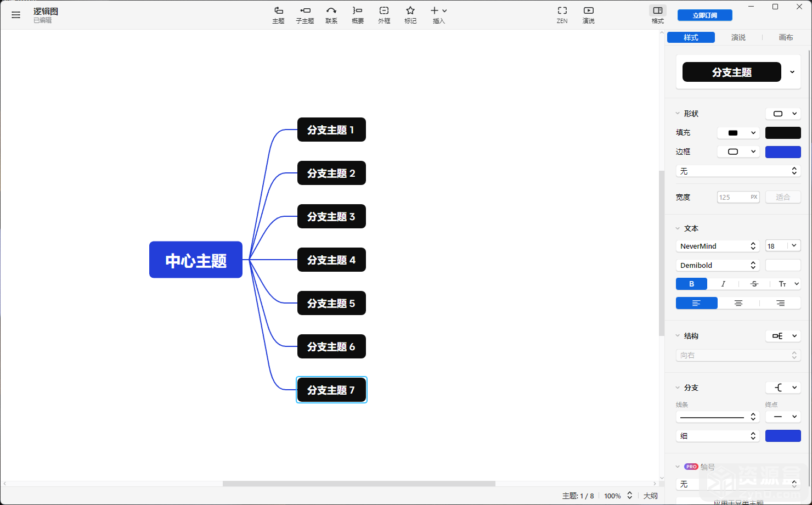Select the 分支主题 5 node

click(331, 303)
